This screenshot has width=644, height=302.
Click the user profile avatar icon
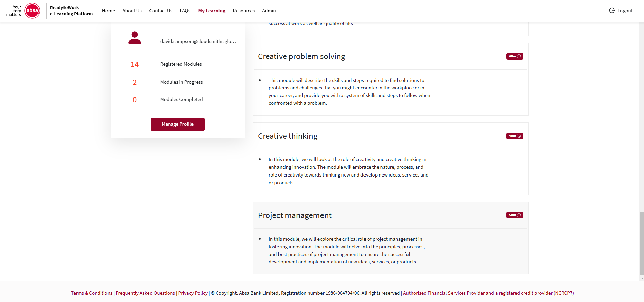(x=135, y=38)
